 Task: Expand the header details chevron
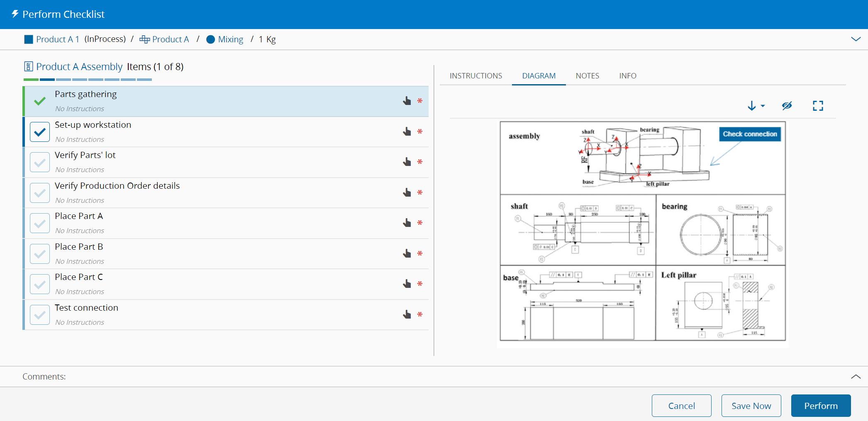click(856, 39)
